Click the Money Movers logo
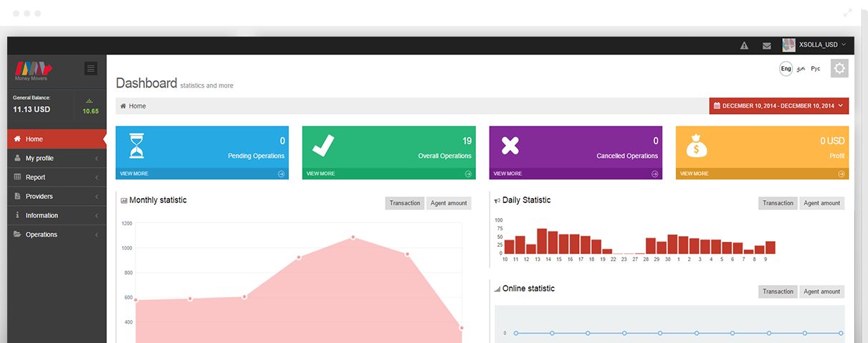Screen dimensions: 868x343 34,70
